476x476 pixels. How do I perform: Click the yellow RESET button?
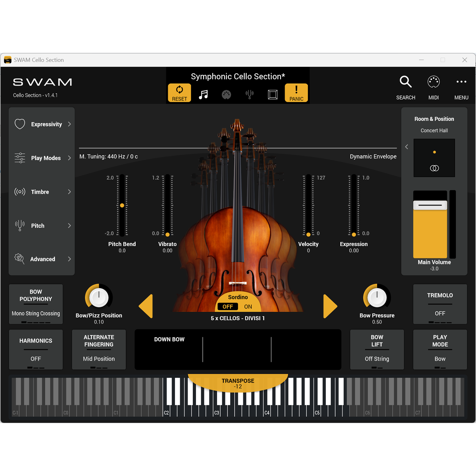point(179,93)
